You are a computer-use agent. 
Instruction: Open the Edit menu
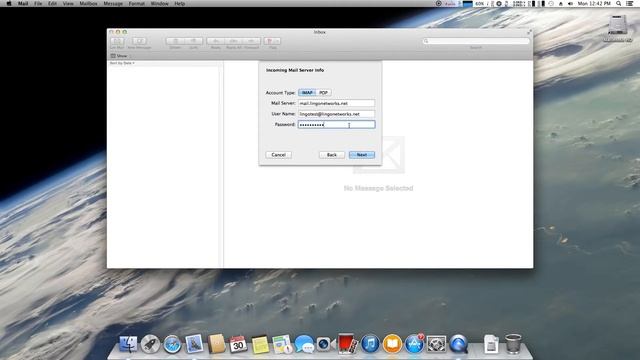pyautogui.click(x=52, y=3)
